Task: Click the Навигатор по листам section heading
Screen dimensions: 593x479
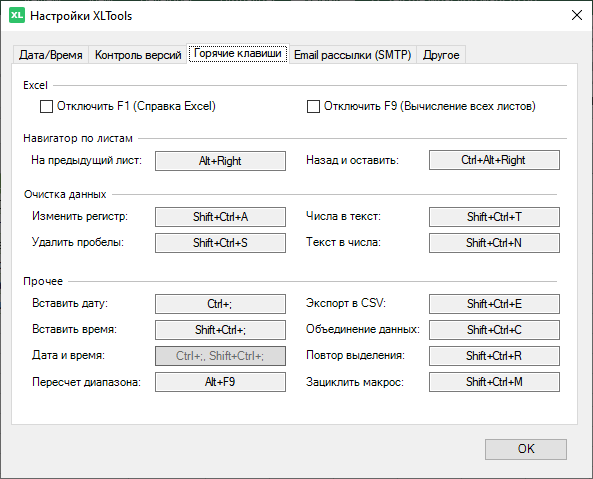Action: point(78,138)
